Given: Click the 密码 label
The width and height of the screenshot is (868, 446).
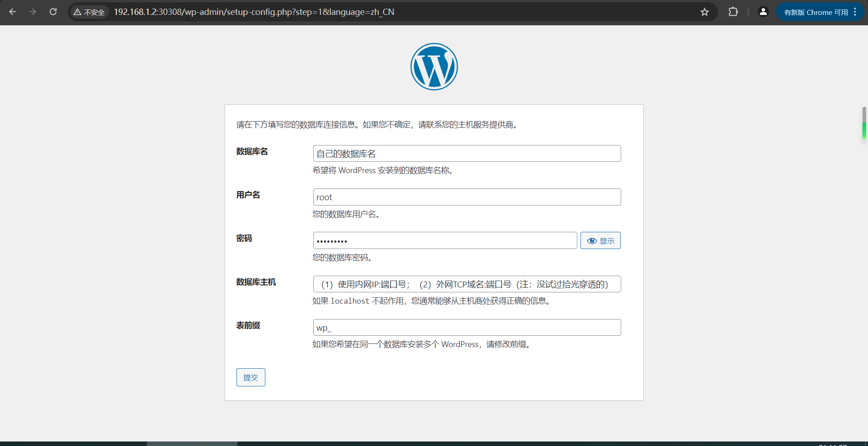Looking at the screenshot, I should coord(244,238).
